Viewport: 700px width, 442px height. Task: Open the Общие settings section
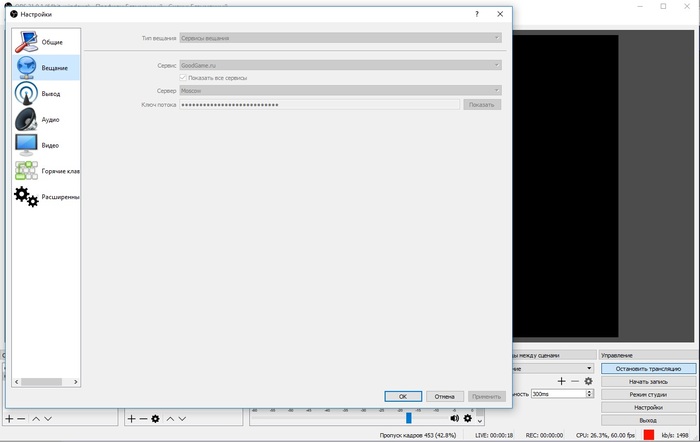click(46, 42)
